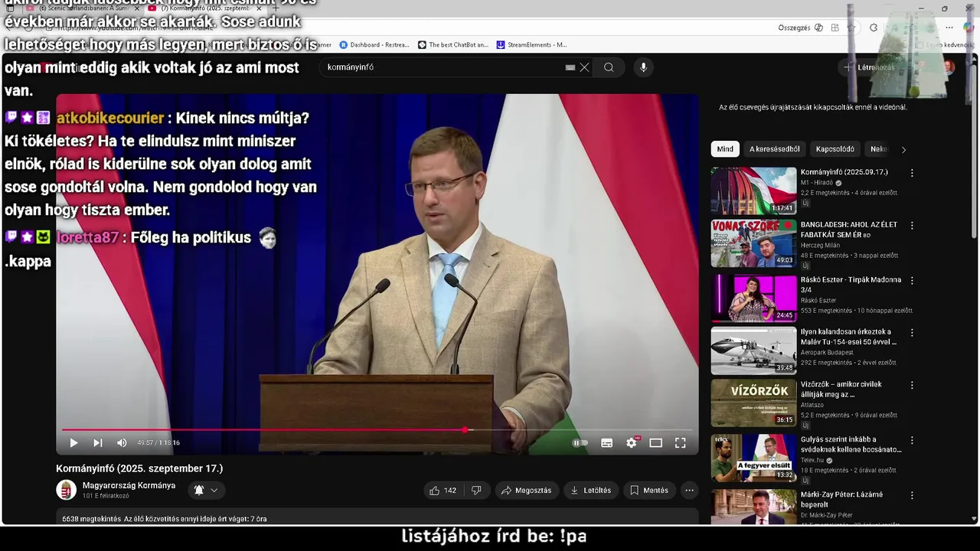This screenshot has width=980, height=551.
Task: Open The best ChatBot bookmark
Action: click(453, 45)
